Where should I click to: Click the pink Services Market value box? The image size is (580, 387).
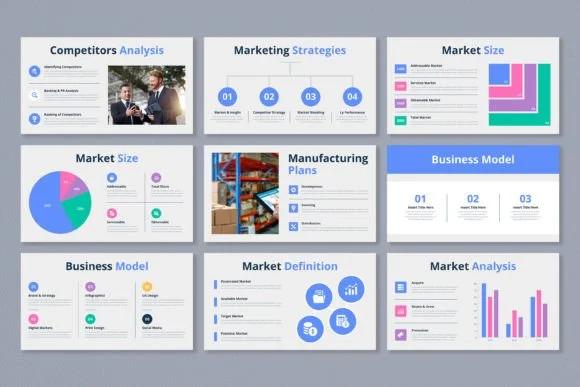tap(401, 86)
